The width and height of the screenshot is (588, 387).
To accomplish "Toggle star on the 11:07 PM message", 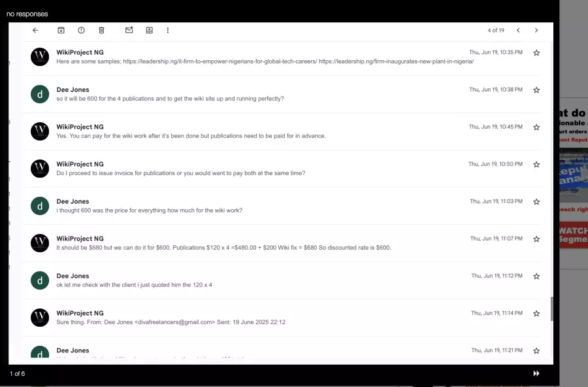I will [x=536, y=239].
